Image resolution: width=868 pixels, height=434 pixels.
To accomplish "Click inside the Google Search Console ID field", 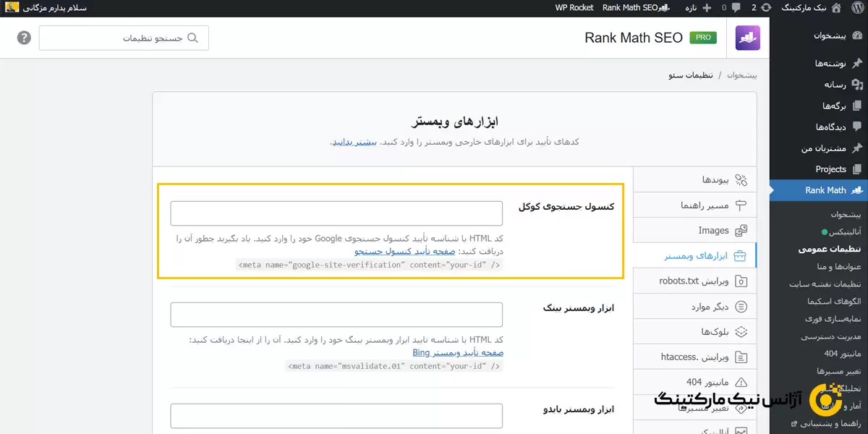I will point(336,213).
